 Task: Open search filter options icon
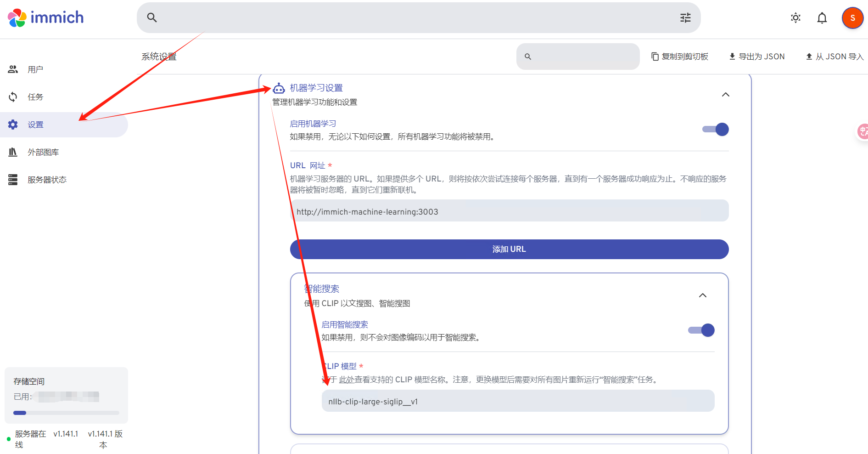point(685,17)
